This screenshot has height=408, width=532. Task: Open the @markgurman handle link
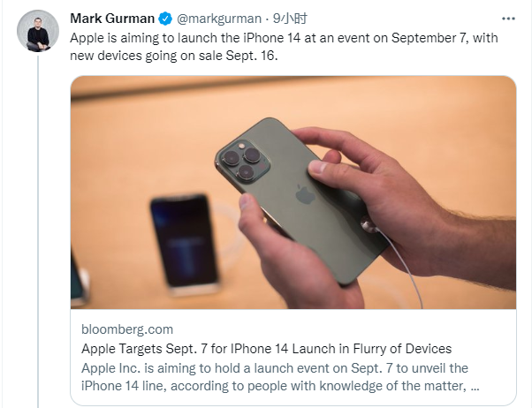pos(219,19)
